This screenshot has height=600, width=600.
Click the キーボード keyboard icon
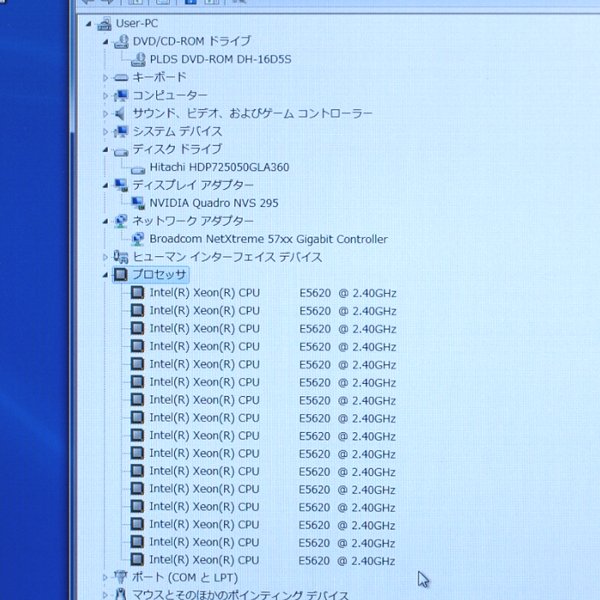pos(121,78)
